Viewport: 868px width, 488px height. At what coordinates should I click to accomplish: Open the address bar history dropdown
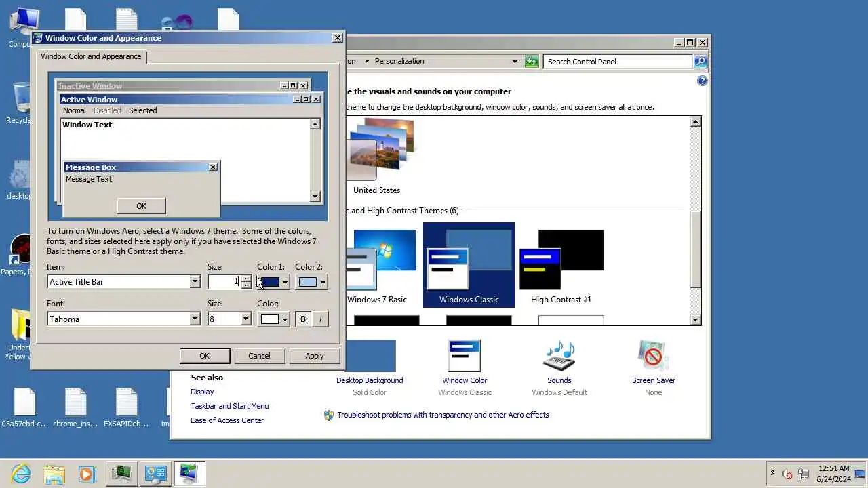pyautogui.click(x=515, y=61)
